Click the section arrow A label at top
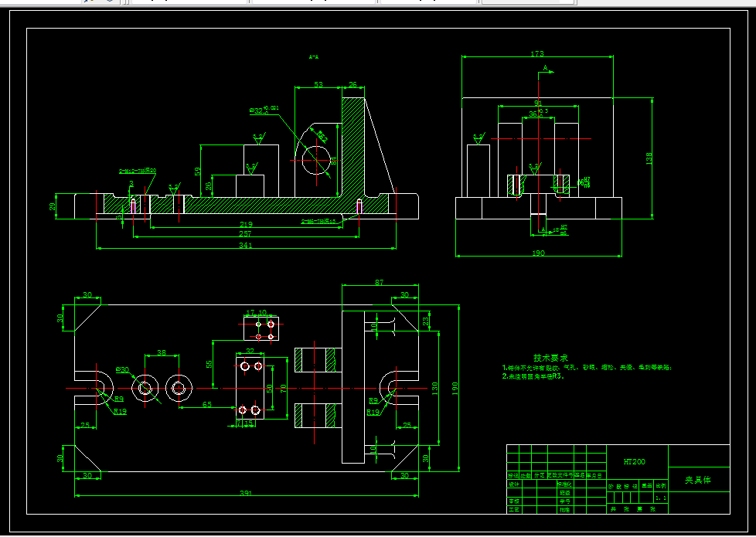 545,69
